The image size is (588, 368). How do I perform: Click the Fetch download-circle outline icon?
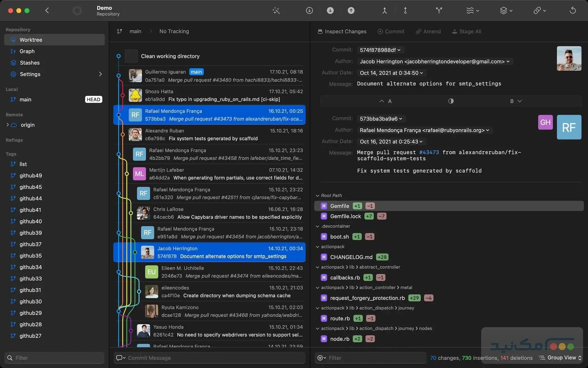pyautogui.click(x=309, y=10)
